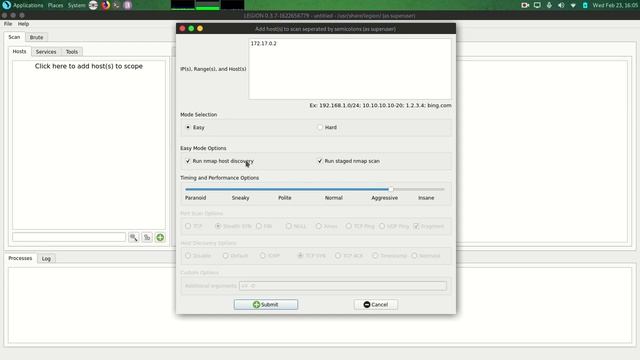Viewport: 640px width, 360px height.
Task: Launch Firefox from the top panel
Action: pyautogui.click(x=106, y=5)
